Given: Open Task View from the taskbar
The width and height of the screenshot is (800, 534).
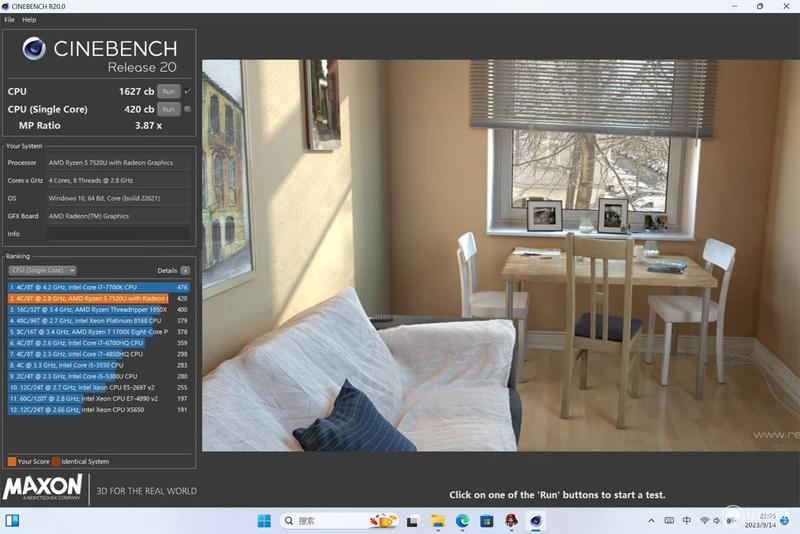Looking at the screenshot, I should (x=412, y=521).
